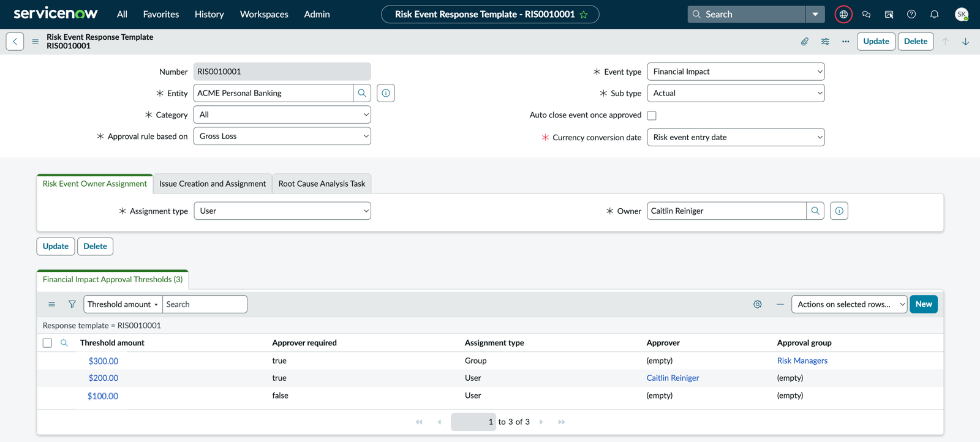Screen dimensions: 980x442
Task: Go to the previous record with the up arrow
Action: pos(945,42)
